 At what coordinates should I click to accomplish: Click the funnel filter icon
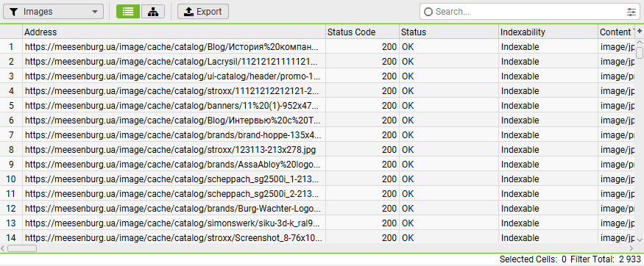[13, 12]
